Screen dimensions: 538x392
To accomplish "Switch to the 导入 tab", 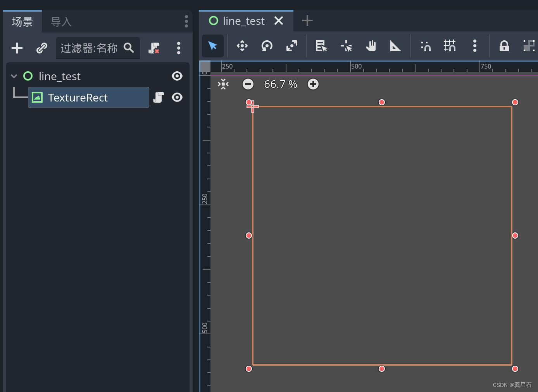I will point(61,22).
